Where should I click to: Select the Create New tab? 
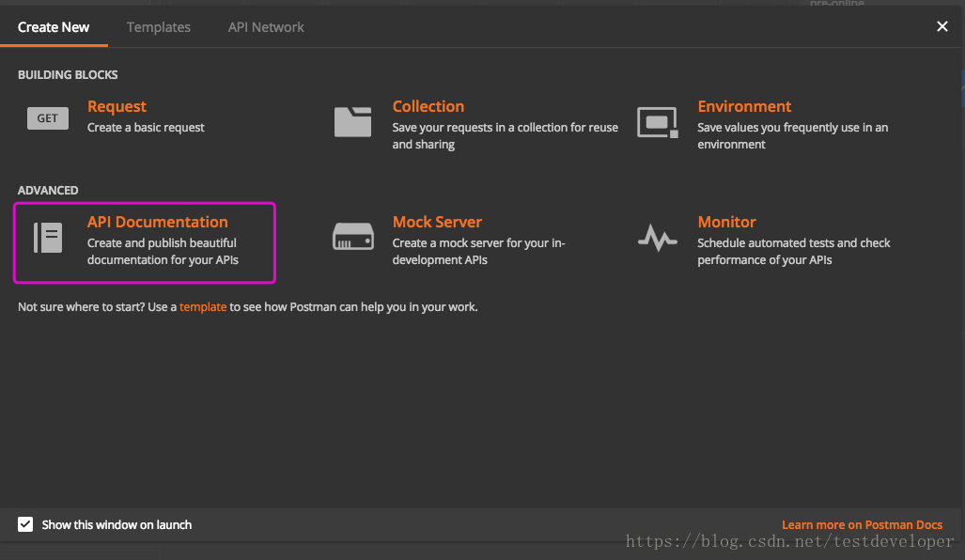coord(54,27)
